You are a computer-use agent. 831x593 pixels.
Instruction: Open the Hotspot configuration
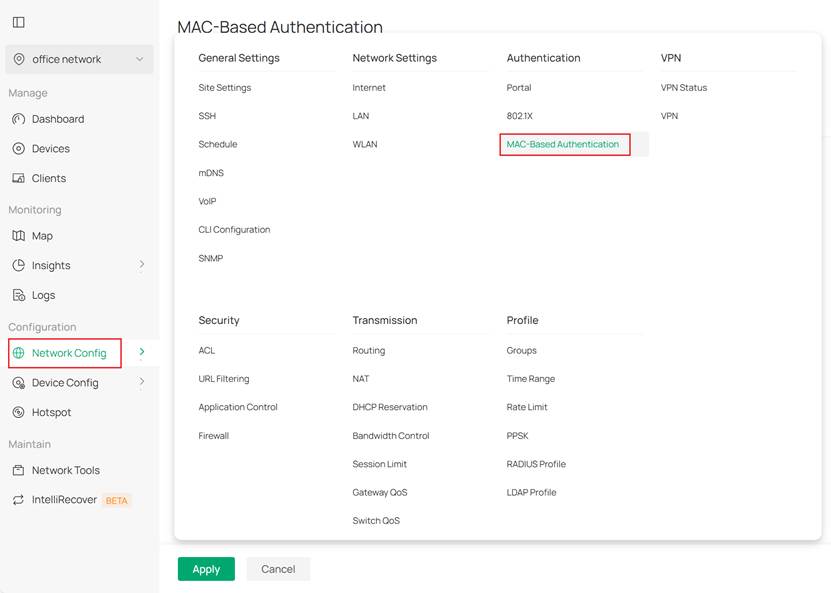click(x=46, y=412)
